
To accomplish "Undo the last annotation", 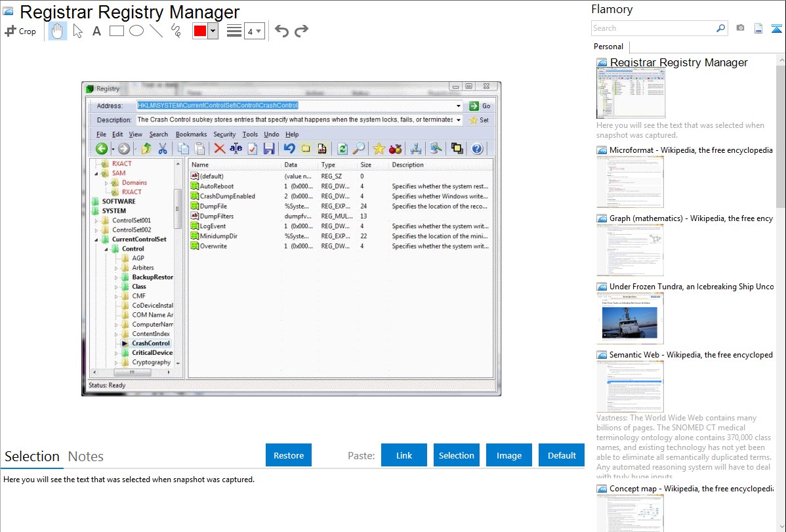I will point(281,31).
